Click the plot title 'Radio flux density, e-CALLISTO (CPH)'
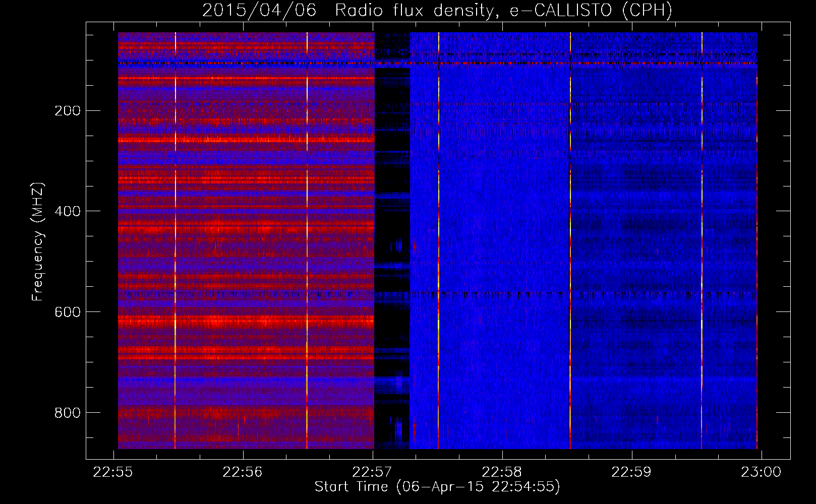The height and width of the screenshot is (504, 816). 503,10
